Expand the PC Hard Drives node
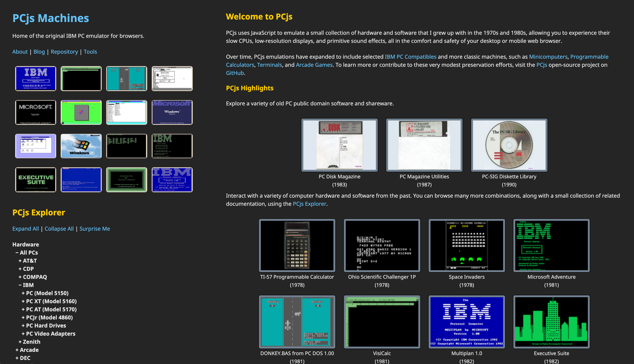This screenshot has height=364, width=634. pos(44,326)
